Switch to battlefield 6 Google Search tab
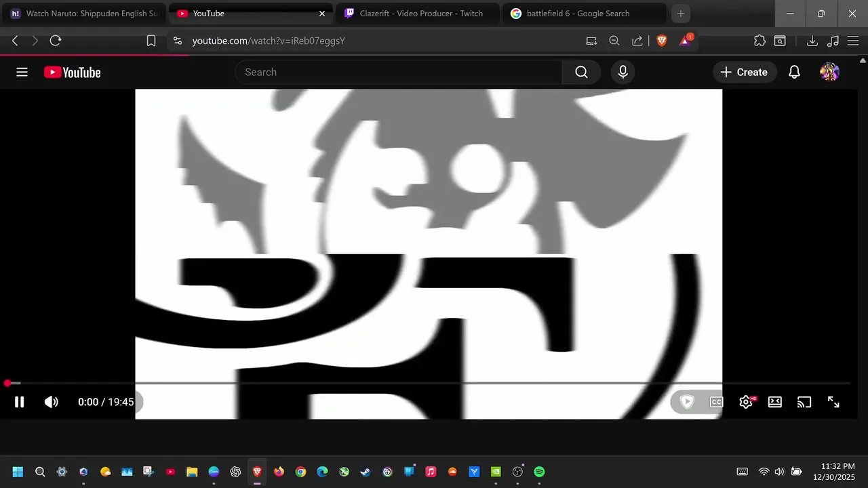868x488 pixels. pyautogui.click(x=585, y=14)
